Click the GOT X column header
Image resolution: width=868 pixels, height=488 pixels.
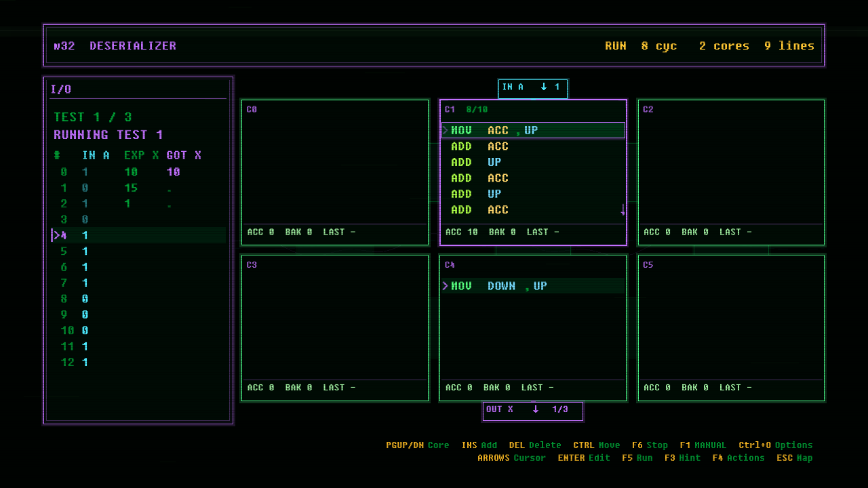click(184, 155)
